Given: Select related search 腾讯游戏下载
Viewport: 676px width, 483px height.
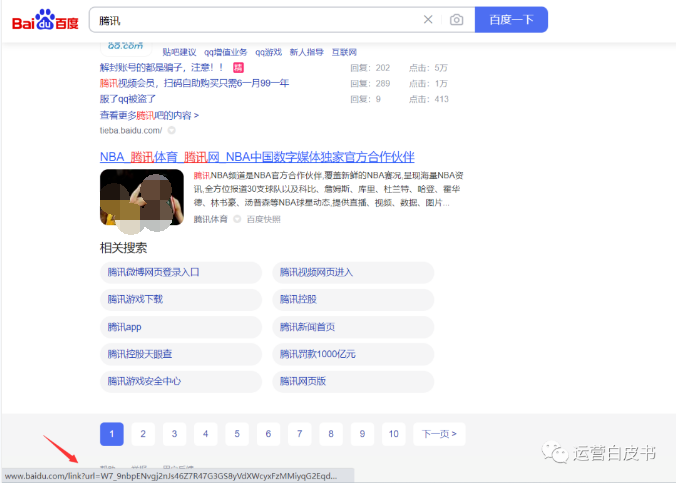Looking at the screenshot, I should (x=181, y=300).
